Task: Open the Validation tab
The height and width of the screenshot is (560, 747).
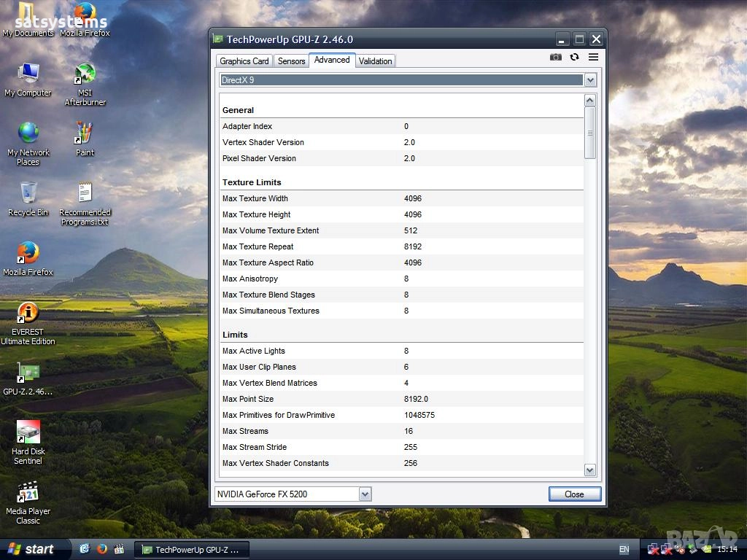Action: (x=376, y=61)
